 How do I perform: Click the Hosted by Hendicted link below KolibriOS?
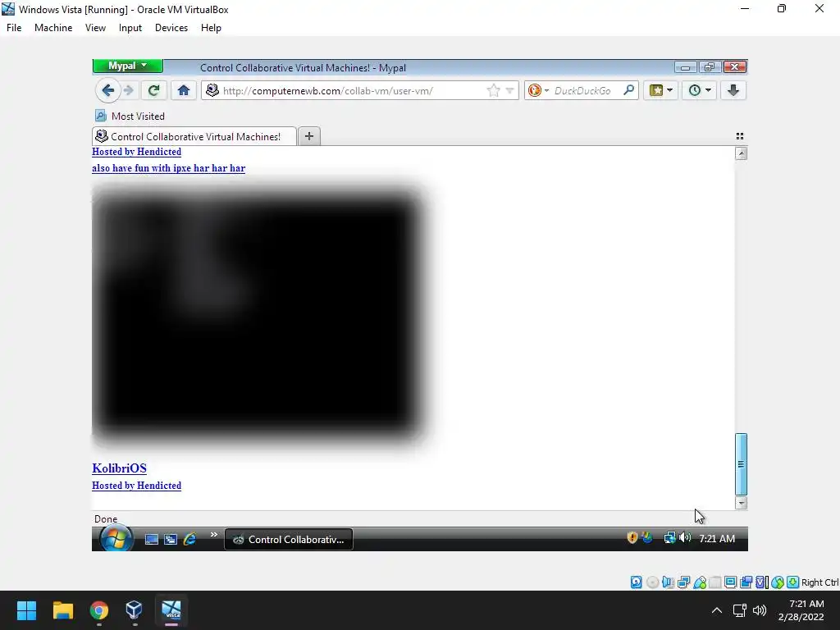click(137, 486)
